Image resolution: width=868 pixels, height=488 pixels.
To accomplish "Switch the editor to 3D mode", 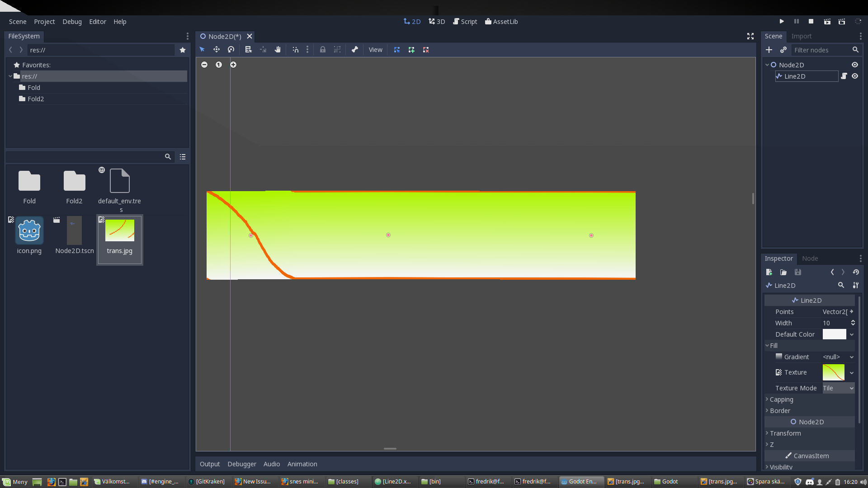I will (436, 21).
